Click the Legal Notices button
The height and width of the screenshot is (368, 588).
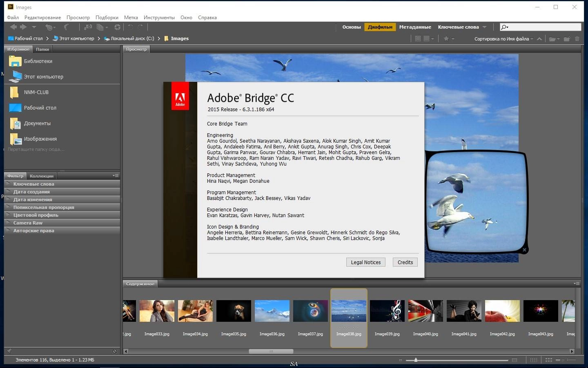point(366,263)
